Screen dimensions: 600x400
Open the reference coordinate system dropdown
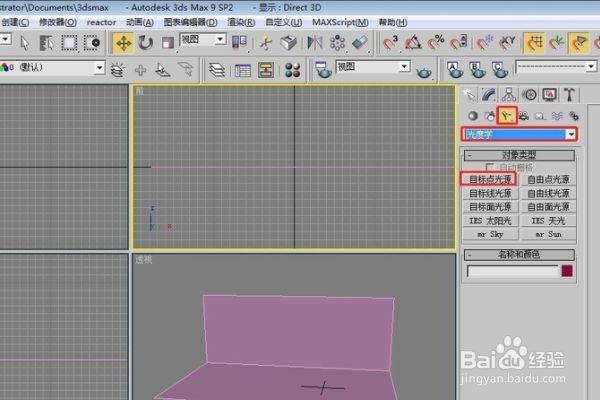pos(203,39)
